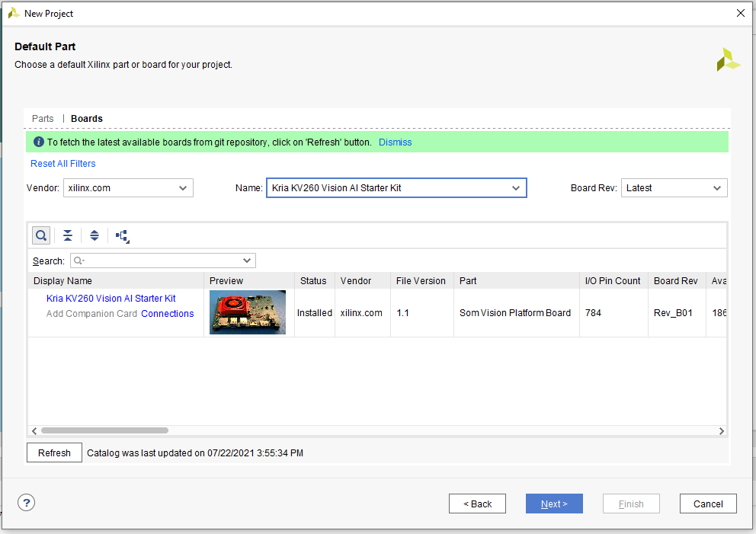Click the group-by hierarchy toolbar icon
Screen dimensions: 756x534
[x=122, y=235]
